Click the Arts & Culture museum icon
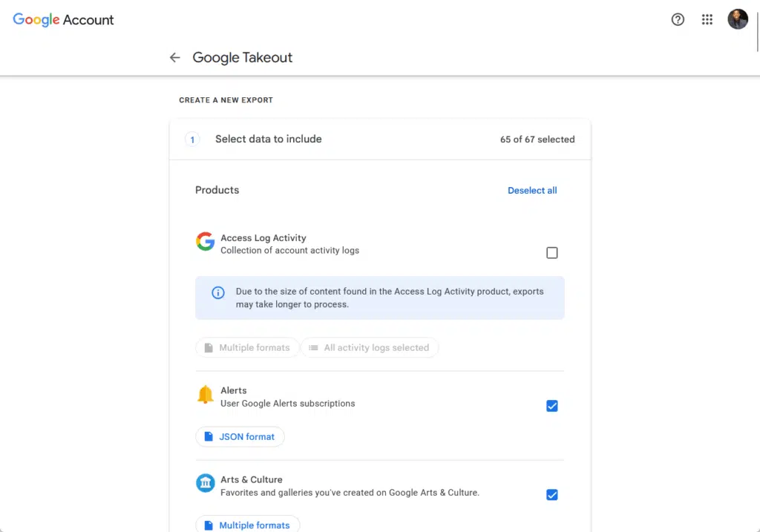The height and width of the screenshot is (532, 760). coord(205,483)
